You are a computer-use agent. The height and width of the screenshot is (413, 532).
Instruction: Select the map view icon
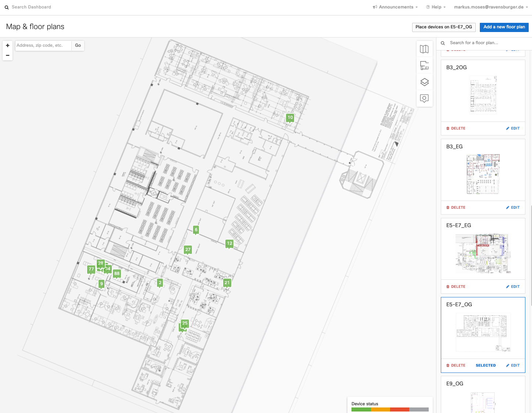(x=425, y=49)
